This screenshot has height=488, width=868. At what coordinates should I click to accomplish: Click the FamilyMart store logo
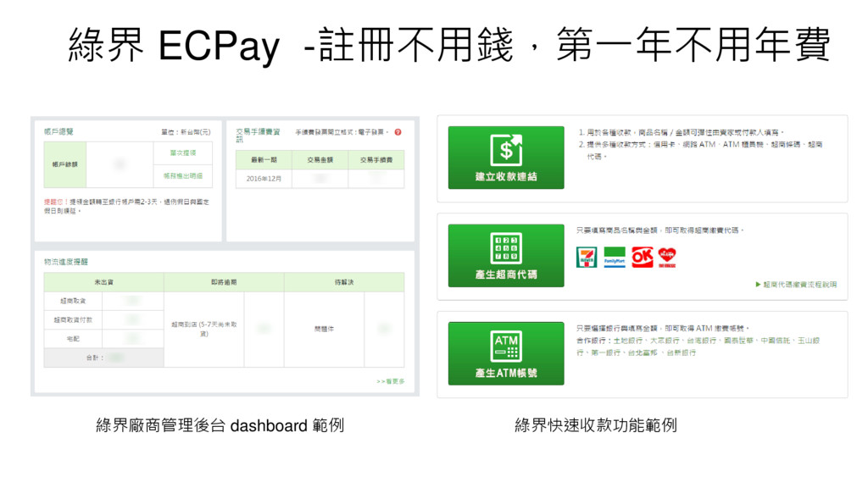[x=615, y=258]
